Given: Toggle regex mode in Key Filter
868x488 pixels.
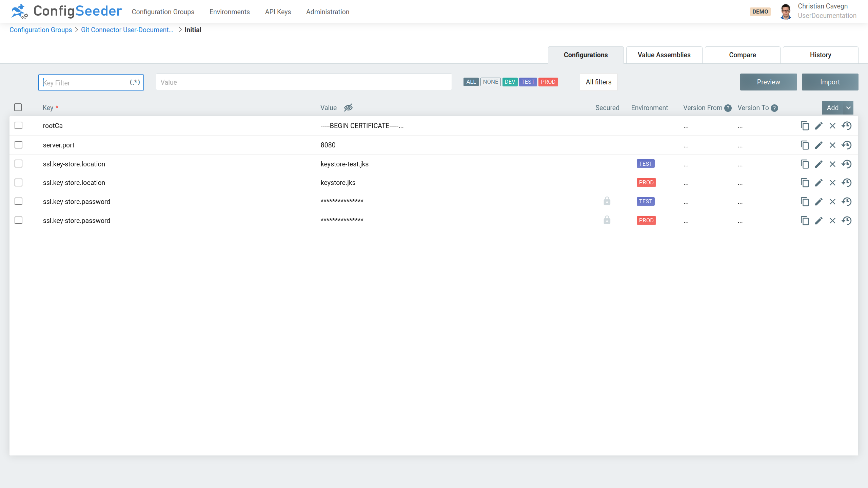Looking at the screenshot, I should [135, 82].
